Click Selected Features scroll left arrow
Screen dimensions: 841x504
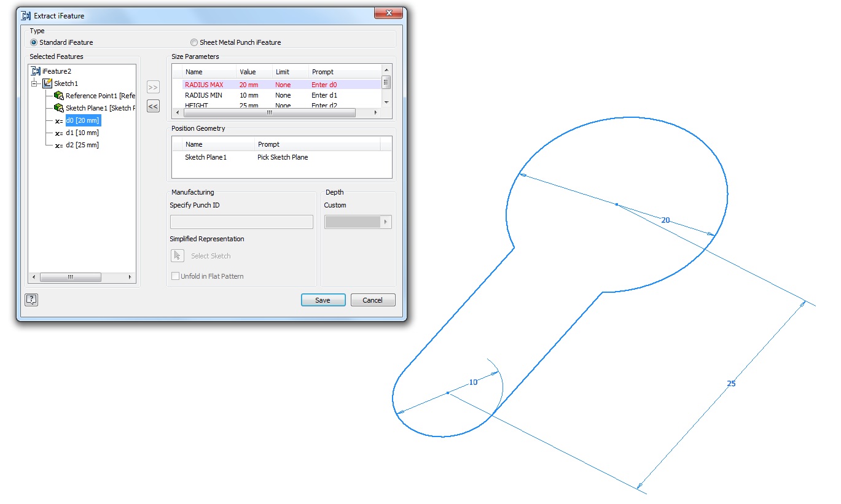(34, 277)
